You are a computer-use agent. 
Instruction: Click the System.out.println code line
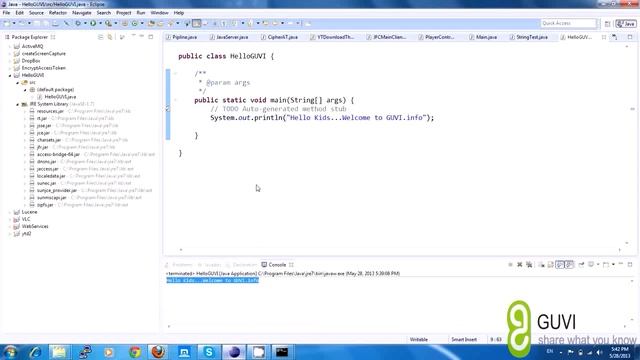pyautogui.click(x=322, y=118)
